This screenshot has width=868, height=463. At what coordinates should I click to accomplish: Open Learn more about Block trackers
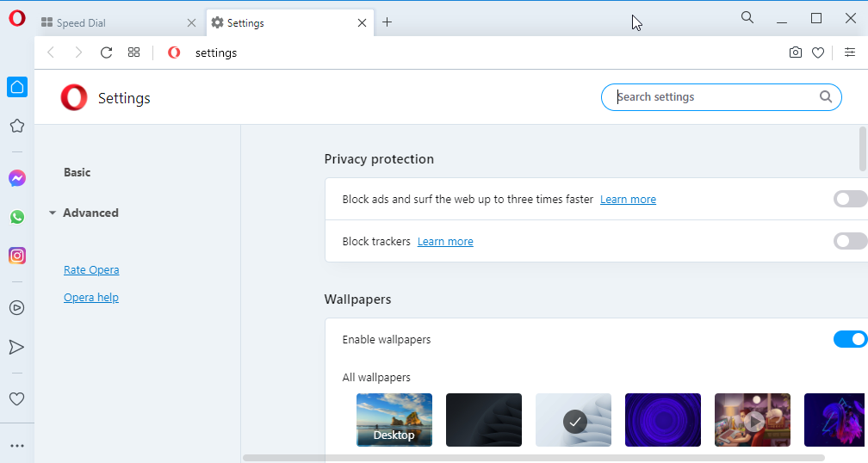pos(445,241)
